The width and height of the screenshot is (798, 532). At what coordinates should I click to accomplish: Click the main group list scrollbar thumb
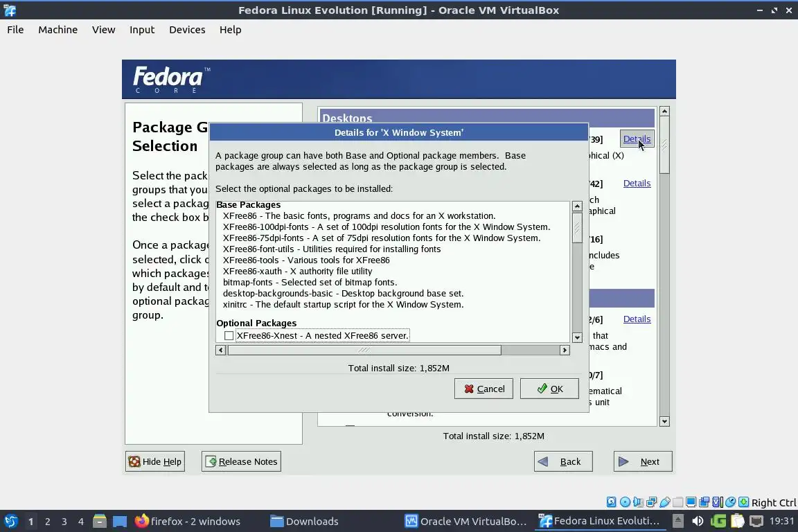click(664, 145)
